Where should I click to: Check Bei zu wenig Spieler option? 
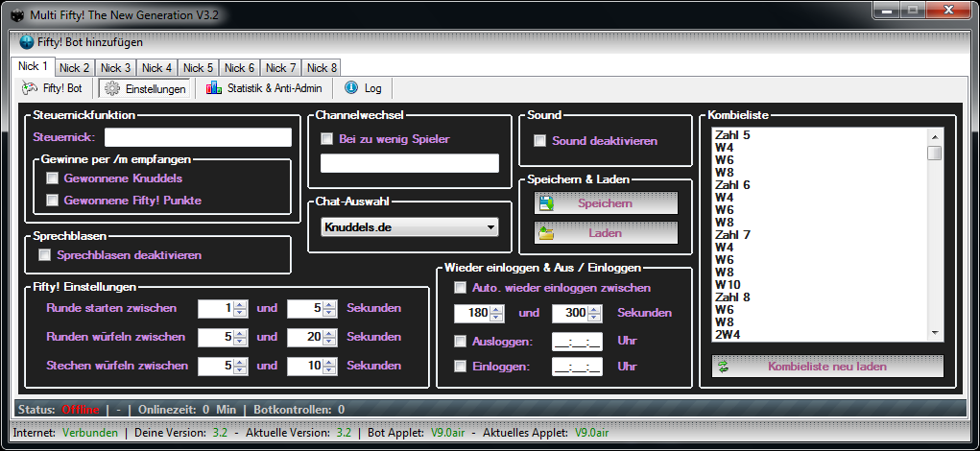point(327,139)
